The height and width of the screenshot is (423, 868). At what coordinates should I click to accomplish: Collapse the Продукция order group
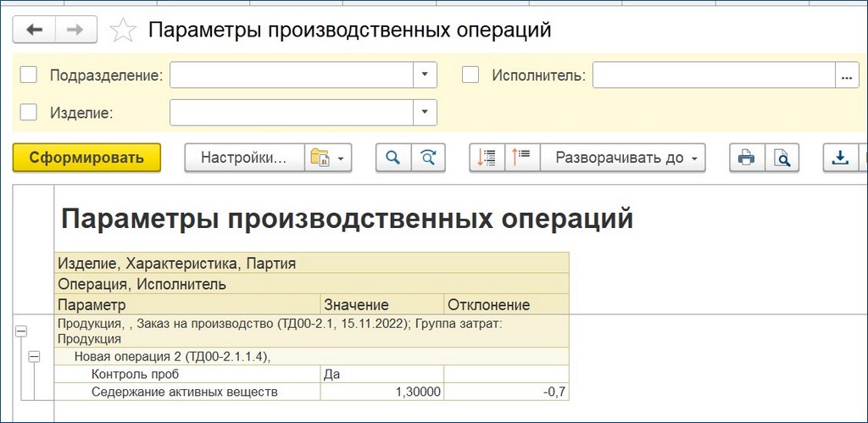21,331
